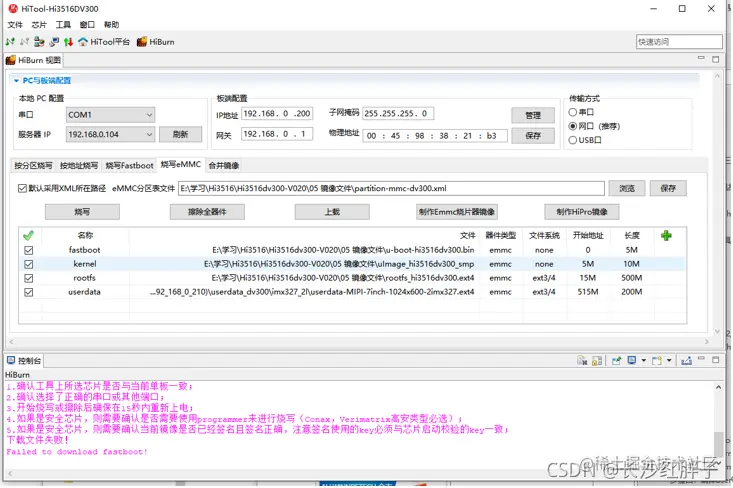This screenshot has height=488, width=733.
Task: Open display selected console dropdown arrow
Action: pos(644,360)
